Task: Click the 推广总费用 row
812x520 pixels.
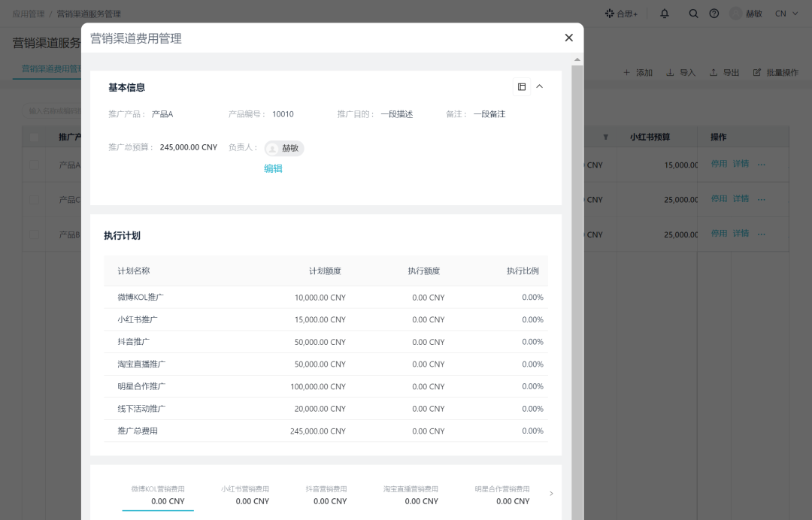Action: pos(326,431)
